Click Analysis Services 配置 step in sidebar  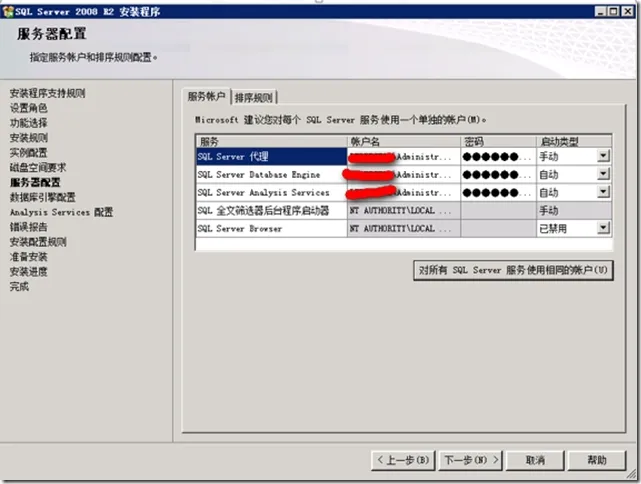61,212
